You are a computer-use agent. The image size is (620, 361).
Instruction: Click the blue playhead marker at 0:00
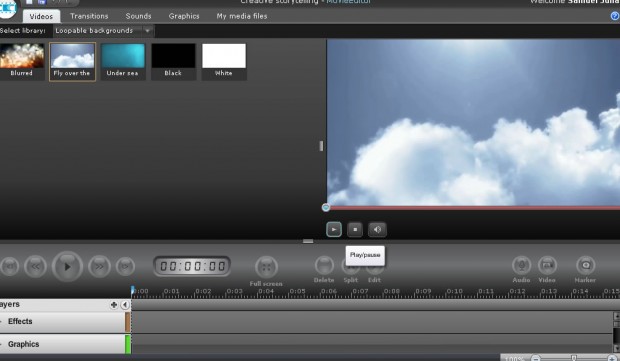tap(132, 291)
